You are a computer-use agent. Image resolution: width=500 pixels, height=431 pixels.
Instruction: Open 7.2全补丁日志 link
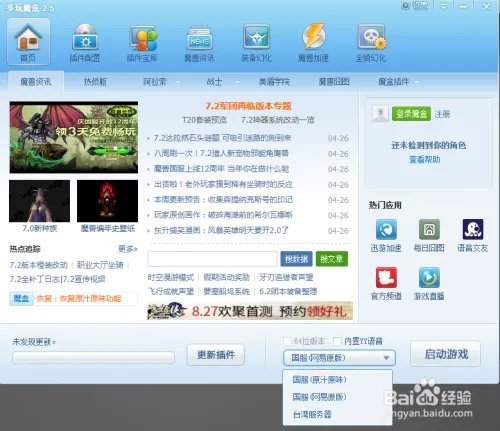tap(34, 279)
